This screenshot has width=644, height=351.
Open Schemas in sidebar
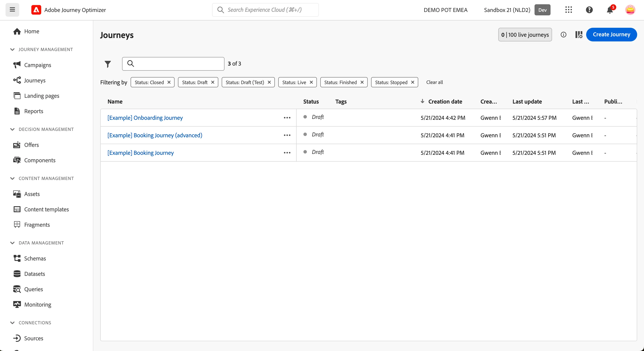pos(29,258)
